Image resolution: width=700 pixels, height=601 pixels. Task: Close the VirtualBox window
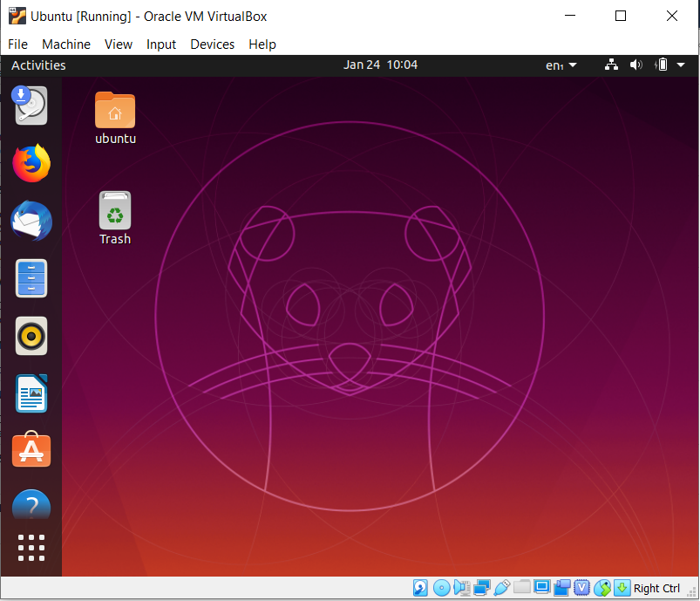pyautogui.click(x=672, y=16)
